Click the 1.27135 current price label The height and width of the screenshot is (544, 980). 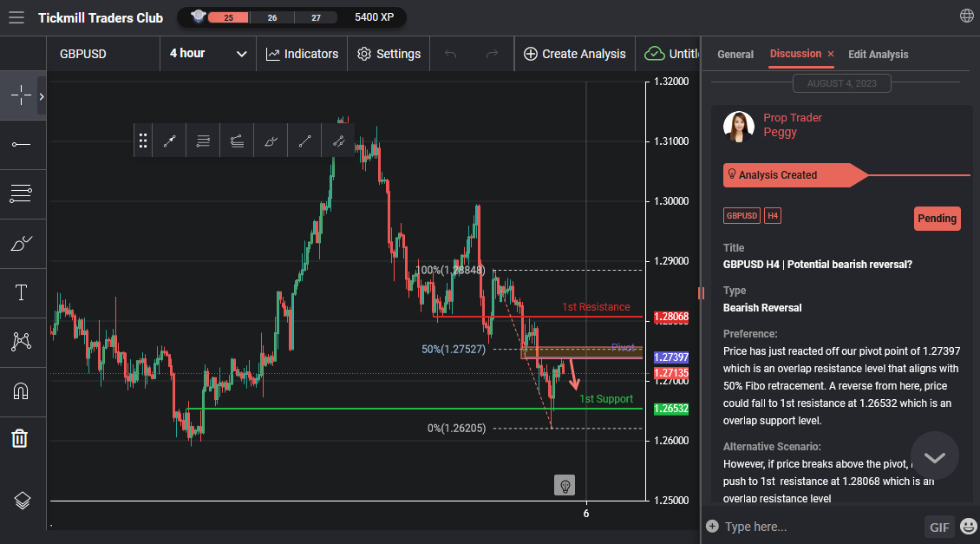(x=670, y=373)
